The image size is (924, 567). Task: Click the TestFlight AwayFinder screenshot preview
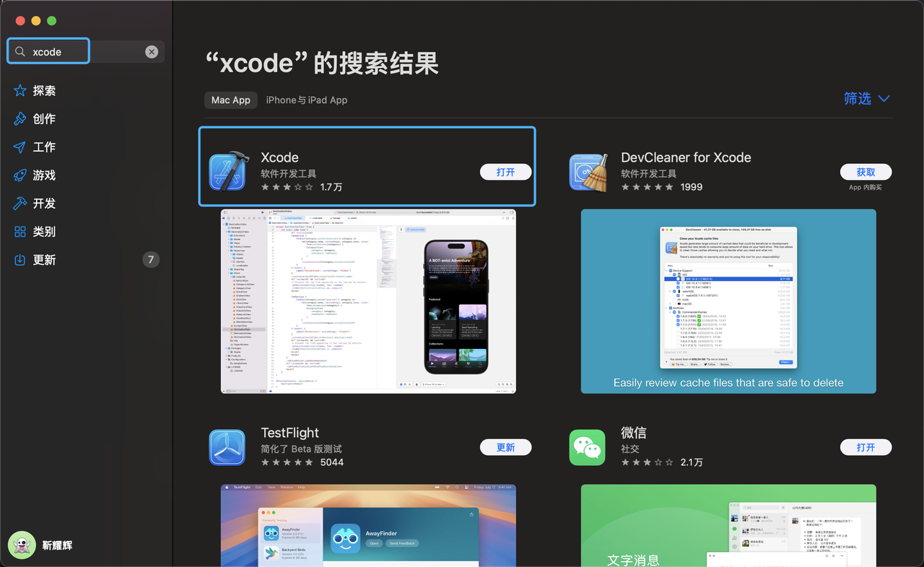pyautogui.click(x=368, y=525)
